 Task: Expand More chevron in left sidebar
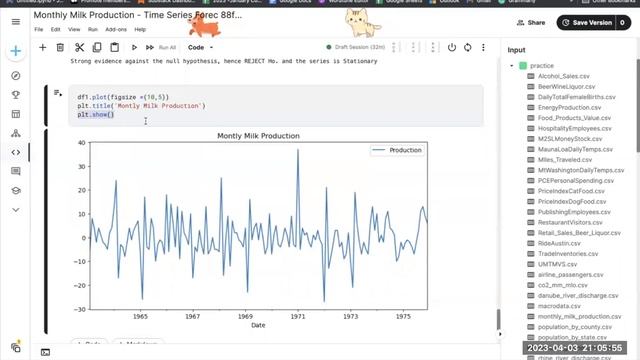(x=16, y=210)
